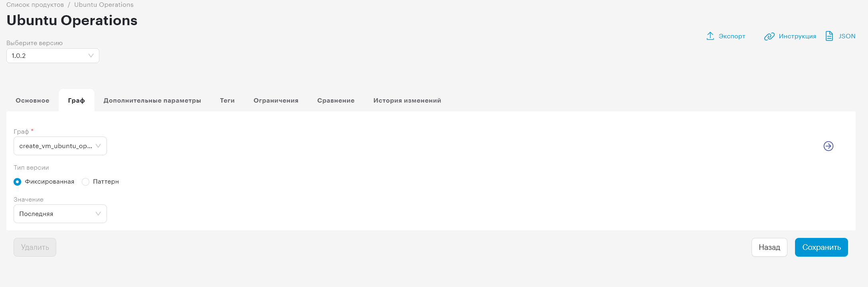Select the Граф tab
The image size is (868, 287).
click(76, 101)
